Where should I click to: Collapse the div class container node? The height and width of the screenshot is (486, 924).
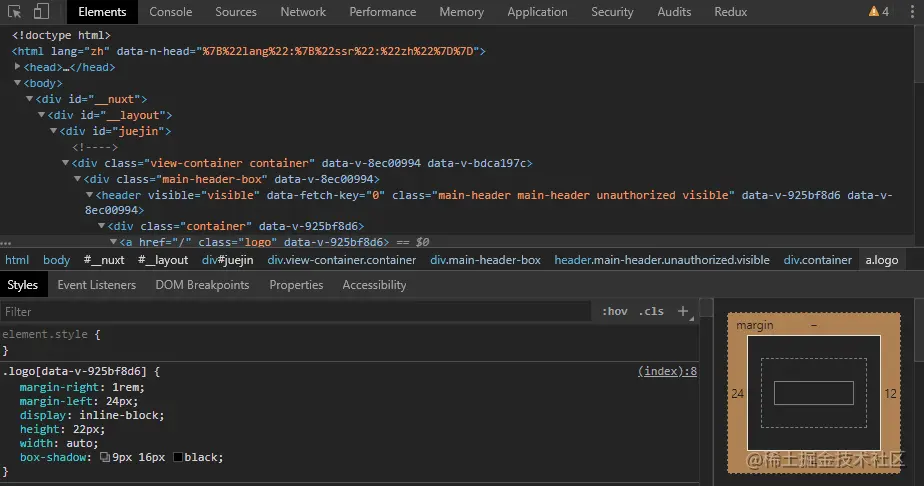point(101,226)
